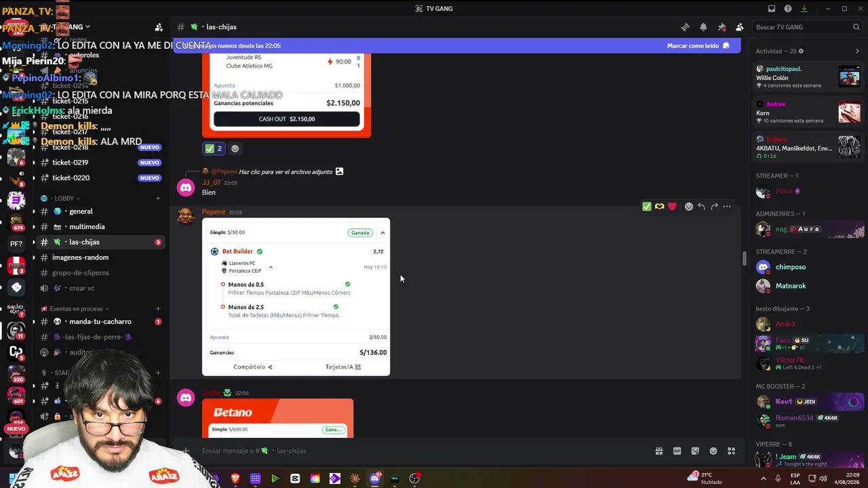Click JJ_07's username
This screenshot has width=868, height=488.
coord(212,182)
